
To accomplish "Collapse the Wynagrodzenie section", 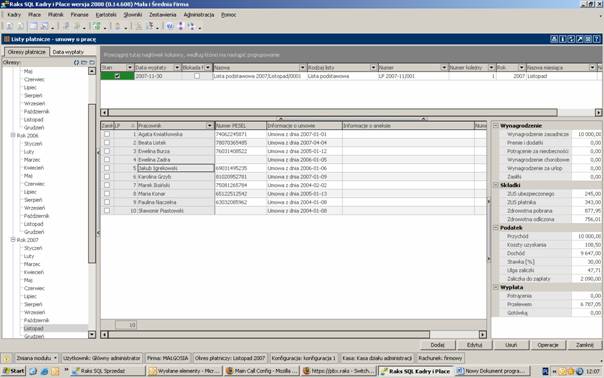I will (496, 126).
